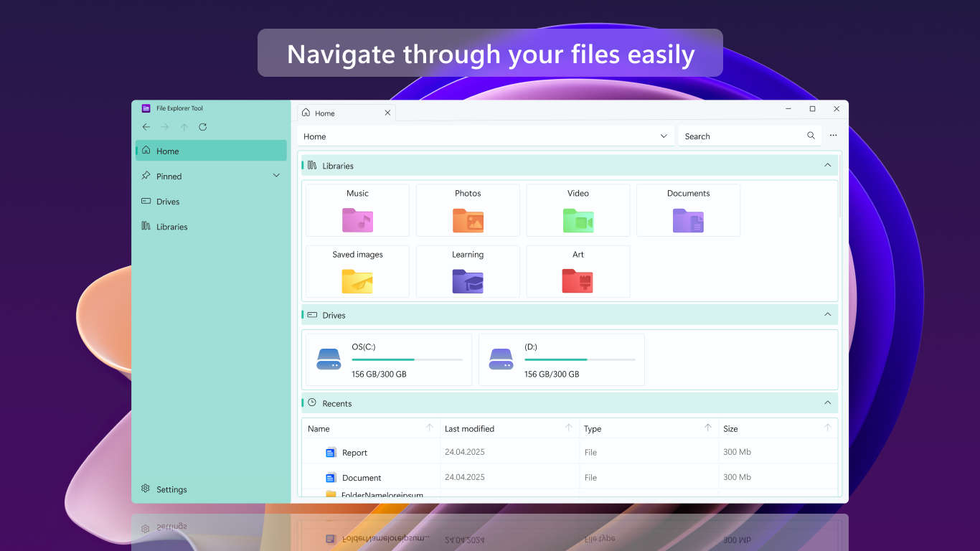Switch to the Home tab
This screenshot has width=980, height=551.
[326, 113]
